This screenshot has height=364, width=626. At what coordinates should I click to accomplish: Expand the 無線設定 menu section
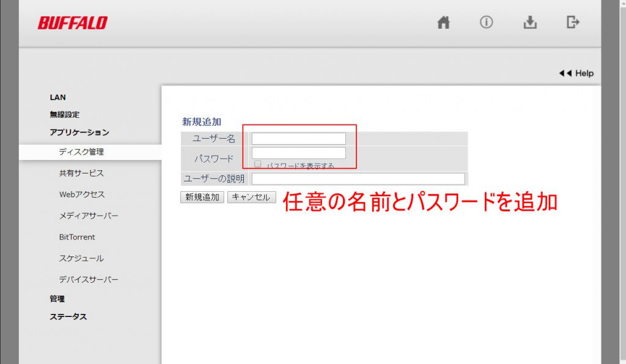click(x=64, y=114)
